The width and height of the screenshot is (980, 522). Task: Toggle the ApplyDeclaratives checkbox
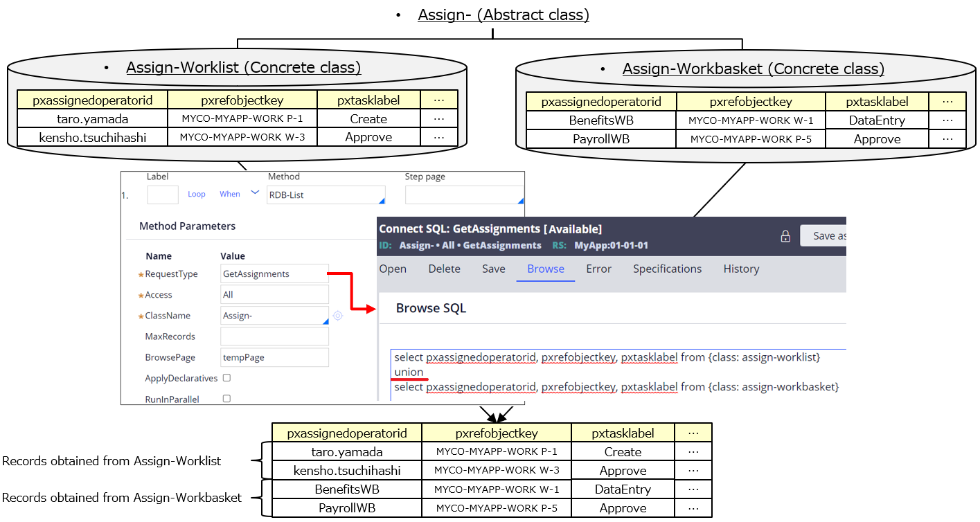point(226,378)
